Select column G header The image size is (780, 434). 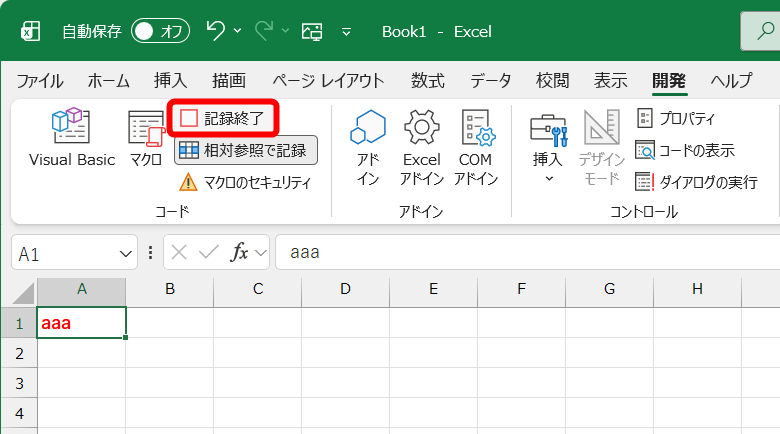[609, 293]
